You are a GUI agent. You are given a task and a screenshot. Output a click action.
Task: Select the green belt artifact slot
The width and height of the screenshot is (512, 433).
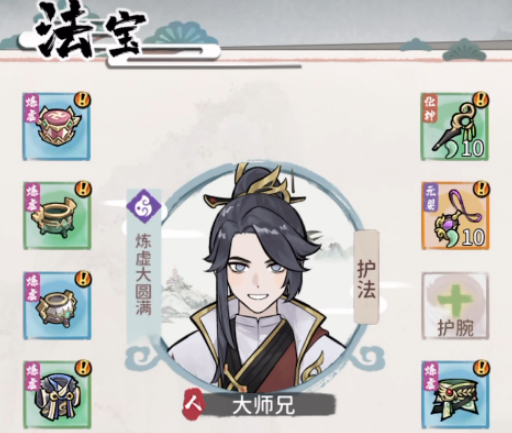[455, 395]
